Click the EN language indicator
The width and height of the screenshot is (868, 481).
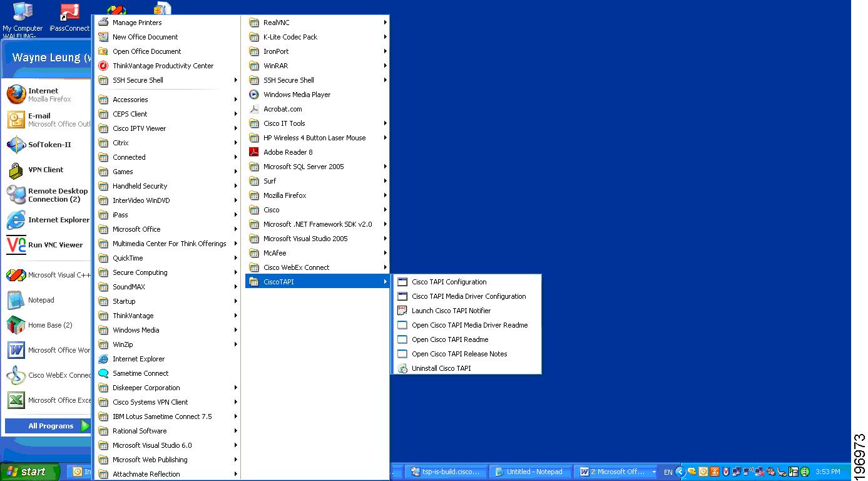tap(668, 472)
